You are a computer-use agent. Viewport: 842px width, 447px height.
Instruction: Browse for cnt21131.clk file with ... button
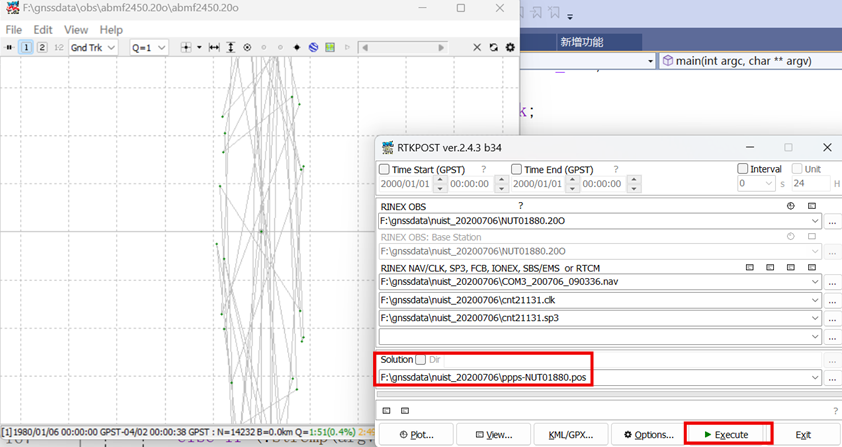[832, 301]
